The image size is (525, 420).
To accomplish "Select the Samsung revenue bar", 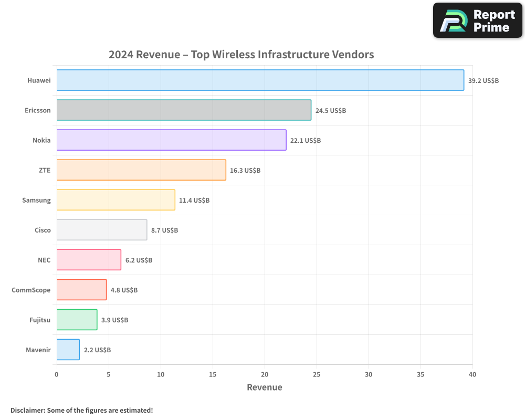I will (115, 200).
